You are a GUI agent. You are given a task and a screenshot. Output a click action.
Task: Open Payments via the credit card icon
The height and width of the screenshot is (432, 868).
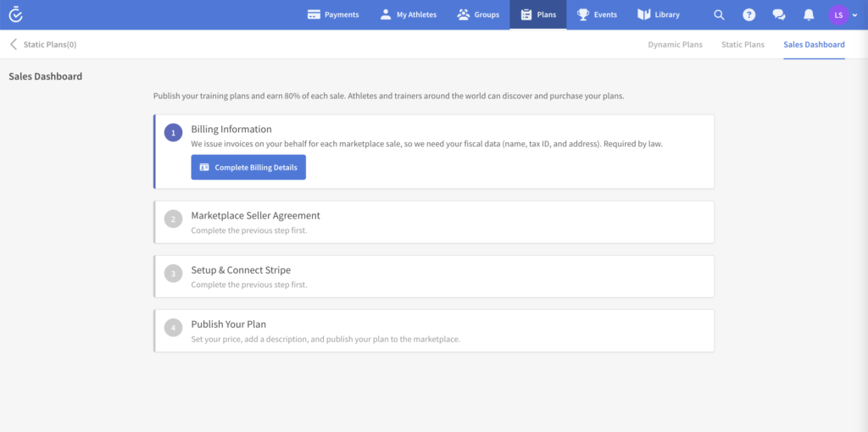click(314, 14)
